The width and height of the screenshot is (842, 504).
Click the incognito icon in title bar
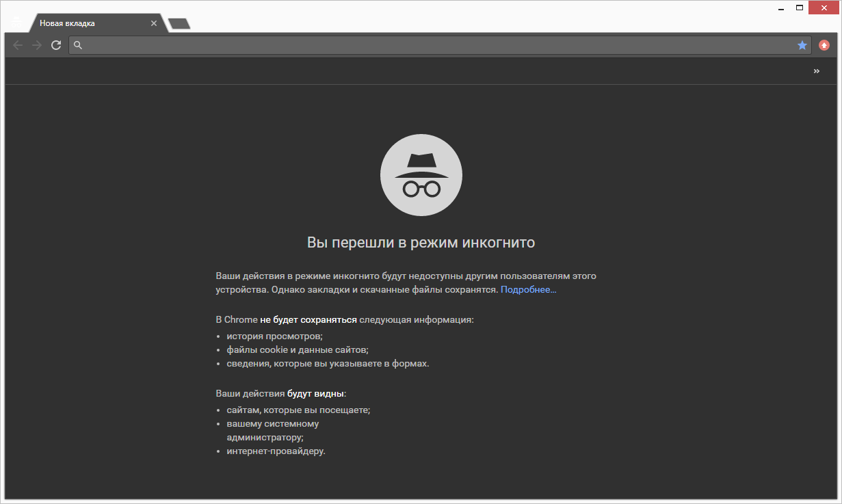(x=16, y=22)
